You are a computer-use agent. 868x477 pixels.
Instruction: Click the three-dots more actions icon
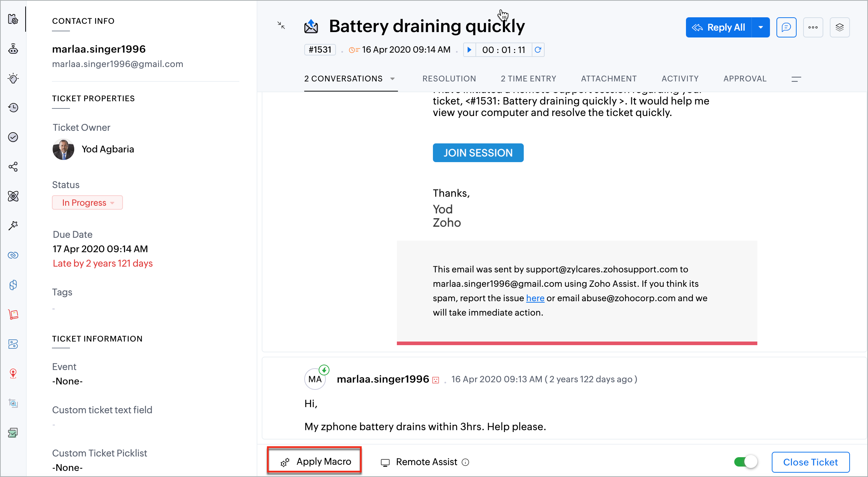click(813, 27)
